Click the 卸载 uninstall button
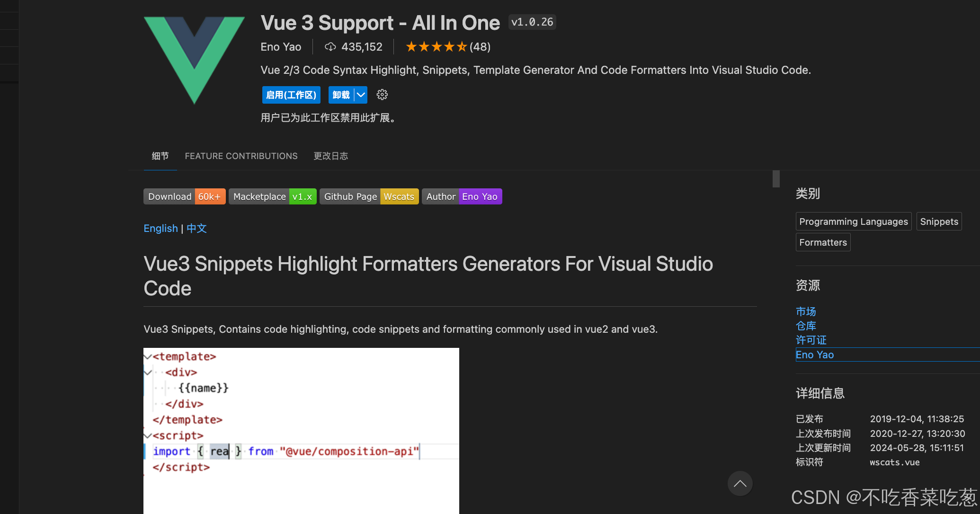 point(341,95)
